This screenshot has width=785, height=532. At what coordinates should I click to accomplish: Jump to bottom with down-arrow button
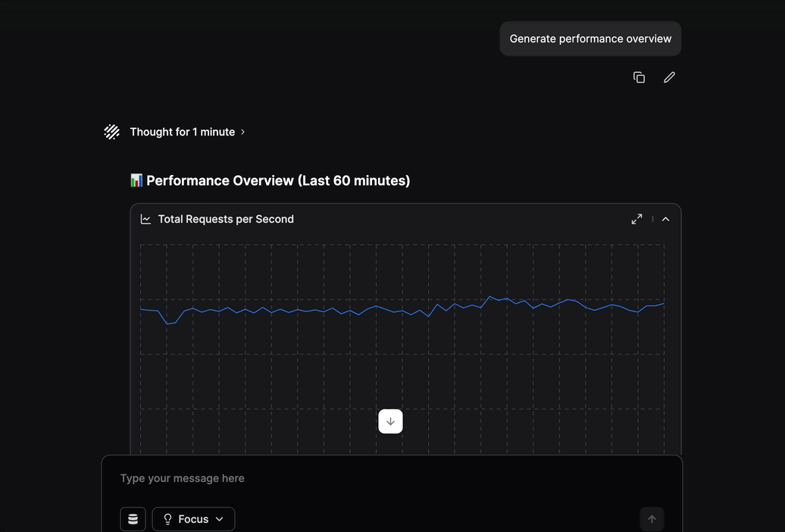(390, 421)
